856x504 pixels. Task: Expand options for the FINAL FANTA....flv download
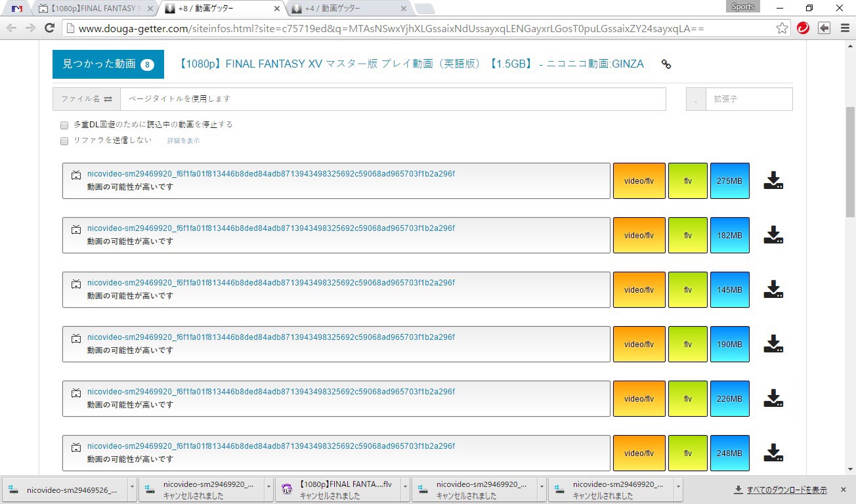coord(406,490)
